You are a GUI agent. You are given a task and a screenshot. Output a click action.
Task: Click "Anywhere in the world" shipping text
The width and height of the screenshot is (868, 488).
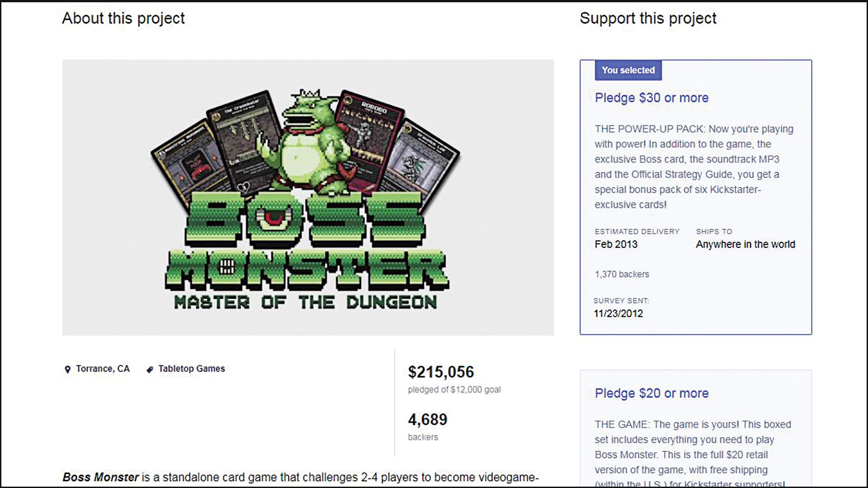(745, 244)
